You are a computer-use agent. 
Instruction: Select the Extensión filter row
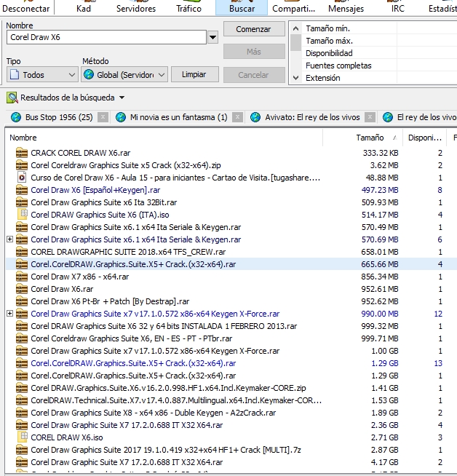[381, 78]
